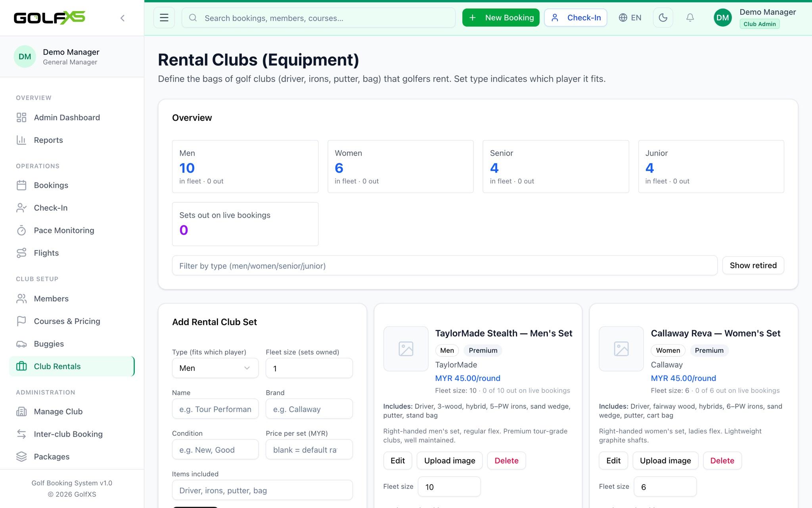812x508 pixels.
Task: Toggle dark mode moon icon
Action: 663,18
